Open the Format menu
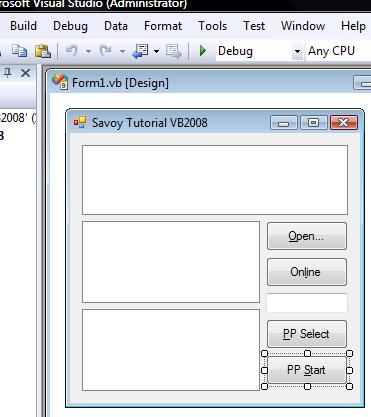Viewport: 371px width, 417px height. pyautogui.click(x=163, y=26)
